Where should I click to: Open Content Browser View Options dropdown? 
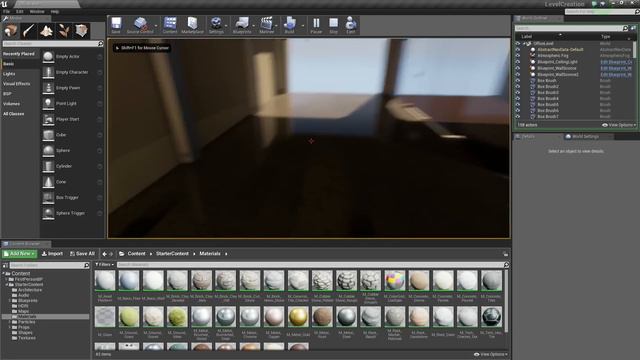(x=491, y=354)
